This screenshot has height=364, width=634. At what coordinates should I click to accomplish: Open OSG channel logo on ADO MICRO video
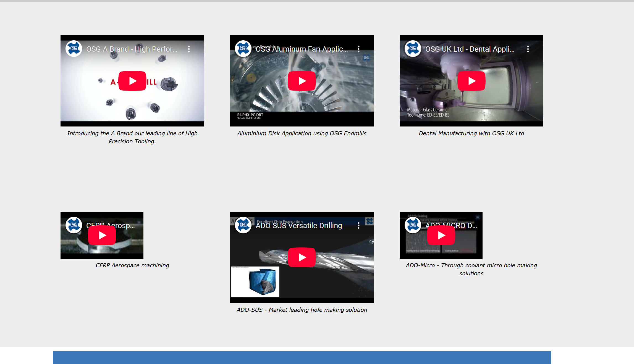coord(413,225)
